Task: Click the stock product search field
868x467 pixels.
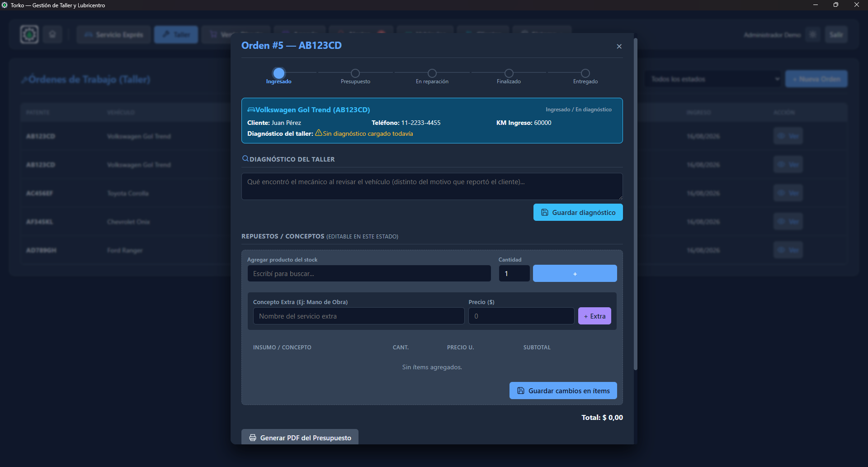Action: [369, 273]
